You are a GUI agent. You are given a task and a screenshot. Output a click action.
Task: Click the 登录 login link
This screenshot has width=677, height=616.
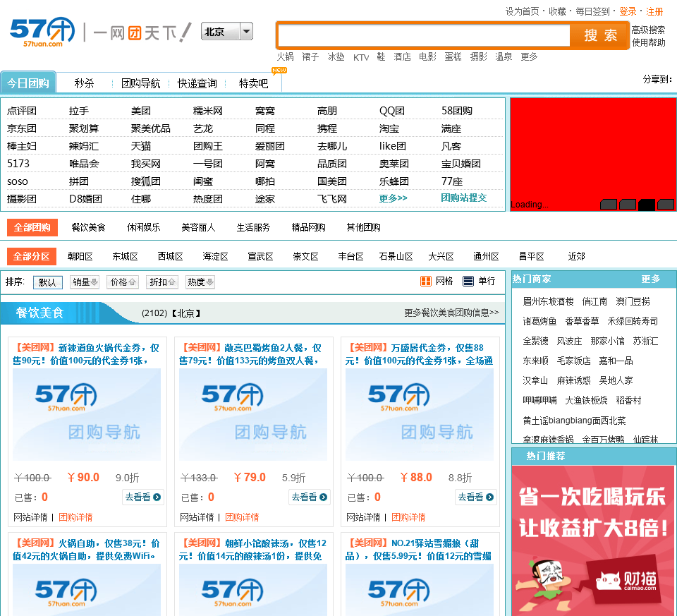(x=628, y=12)
